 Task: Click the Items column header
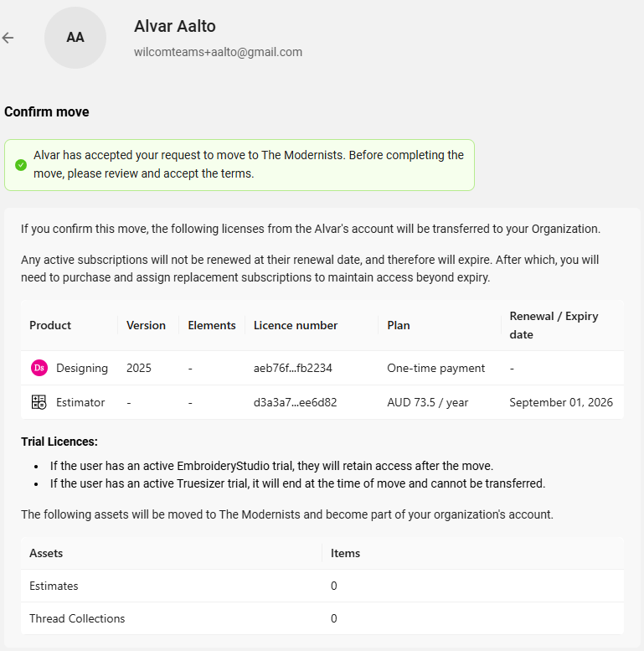click(x=345, y=553)
